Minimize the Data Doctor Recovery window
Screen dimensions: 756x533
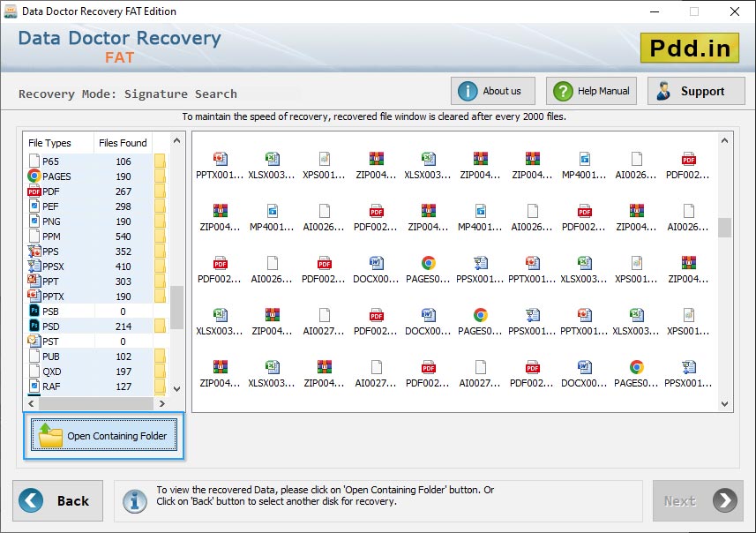coord(655,11)
